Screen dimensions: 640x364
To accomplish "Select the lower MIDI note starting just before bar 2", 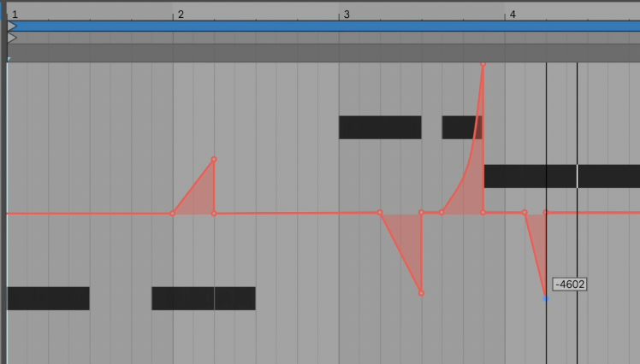I will [183, 298].
